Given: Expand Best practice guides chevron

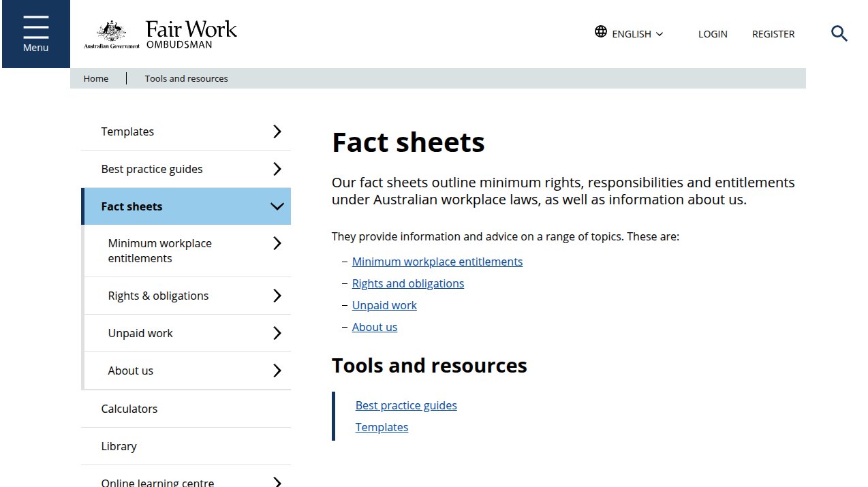Looking at the screenshot, I should (x=277, y=169).
